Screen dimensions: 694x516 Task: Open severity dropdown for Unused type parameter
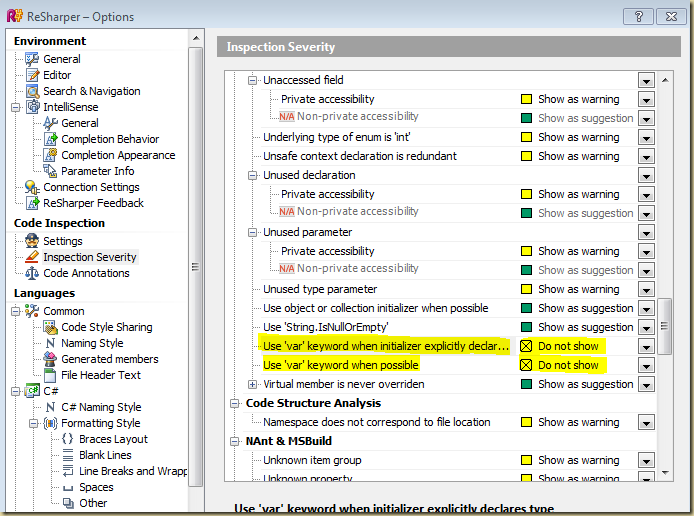coord(646,289)
